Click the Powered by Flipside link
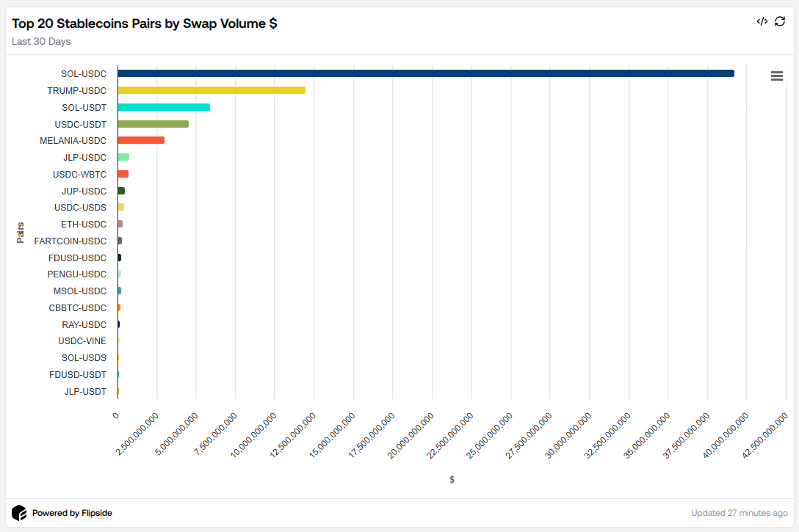Screen dimensions: 799x532 pos(72,513)
